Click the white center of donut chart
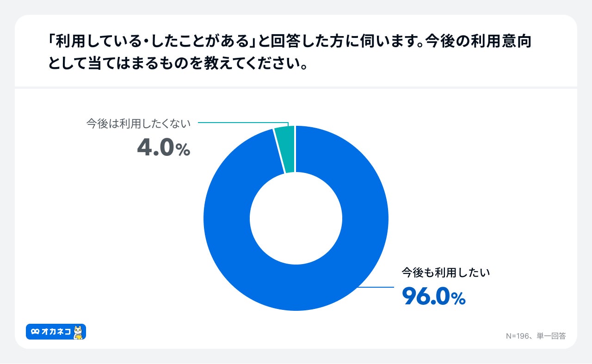The height and width of the screenshot is (364, 592). [296, 218]
